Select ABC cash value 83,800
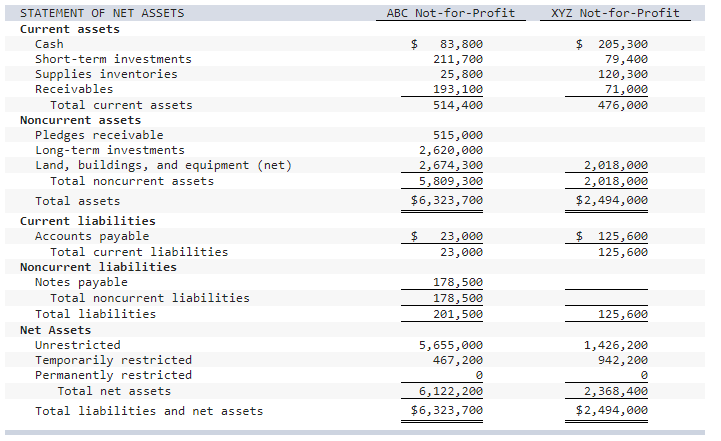The image size is (721, 441). (x=461, y=44)
